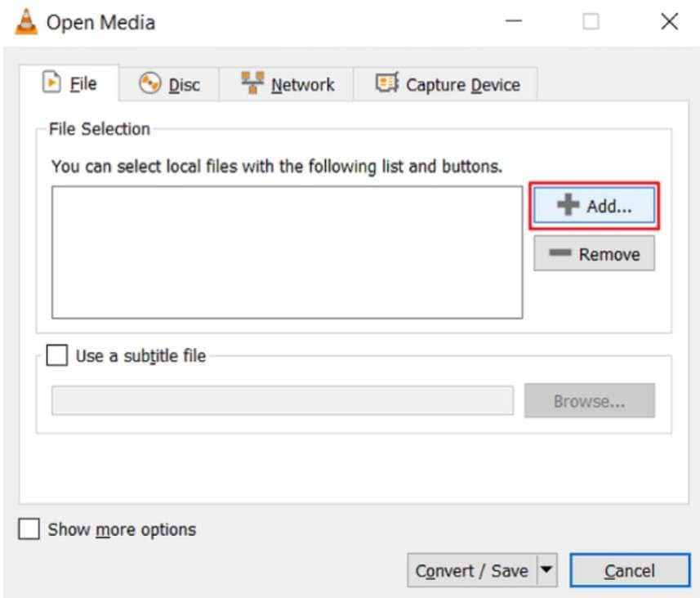Image resolution: width=700 pixels, height=598 pixels.
Task: Expand the Convert / Save dropdown arrow
Action: point(546,569)
